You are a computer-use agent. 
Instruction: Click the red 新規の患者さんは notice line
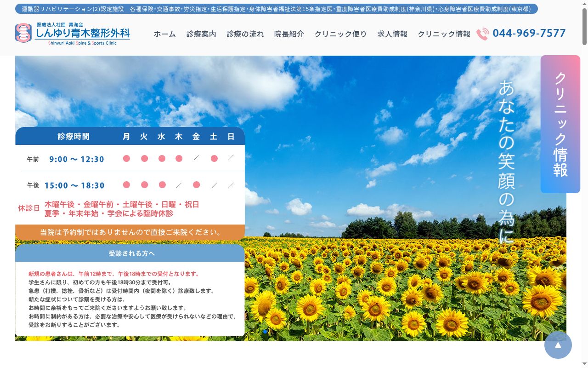coord(114,274)
